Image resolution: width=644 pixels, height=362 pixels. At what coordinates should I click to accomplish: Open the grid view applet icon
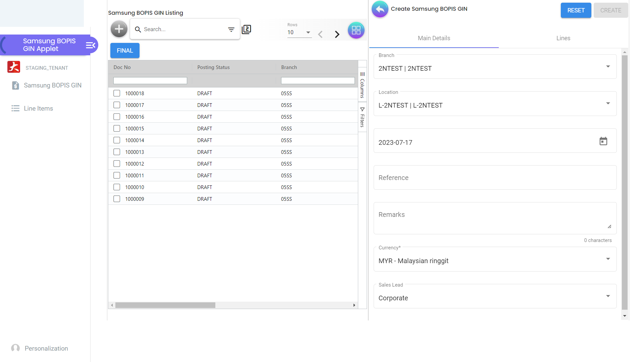point(356,30)
